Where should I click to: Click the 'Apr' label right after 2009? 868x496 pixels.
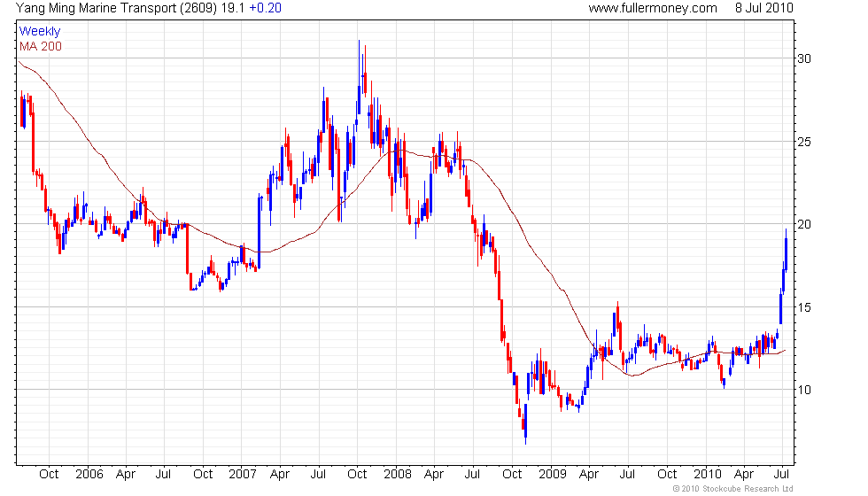589,474
